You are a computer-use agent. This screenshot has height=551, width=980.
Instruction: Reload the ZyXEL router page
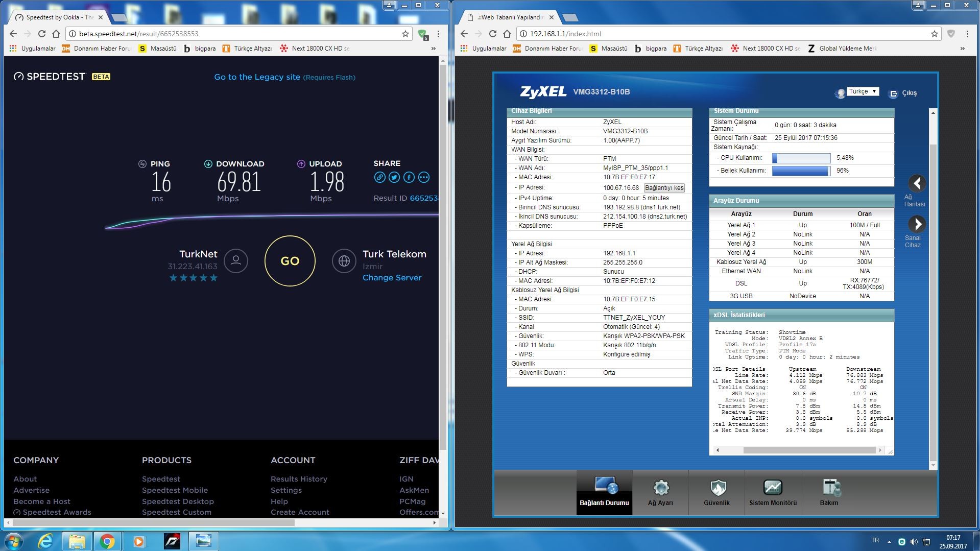point(493,34)
